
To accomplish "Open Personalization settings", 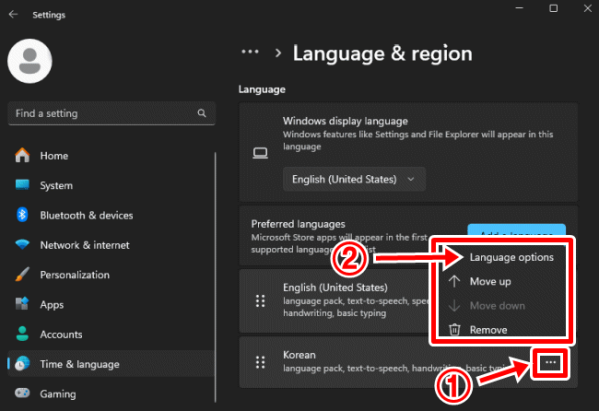I will tap(74, 275).
